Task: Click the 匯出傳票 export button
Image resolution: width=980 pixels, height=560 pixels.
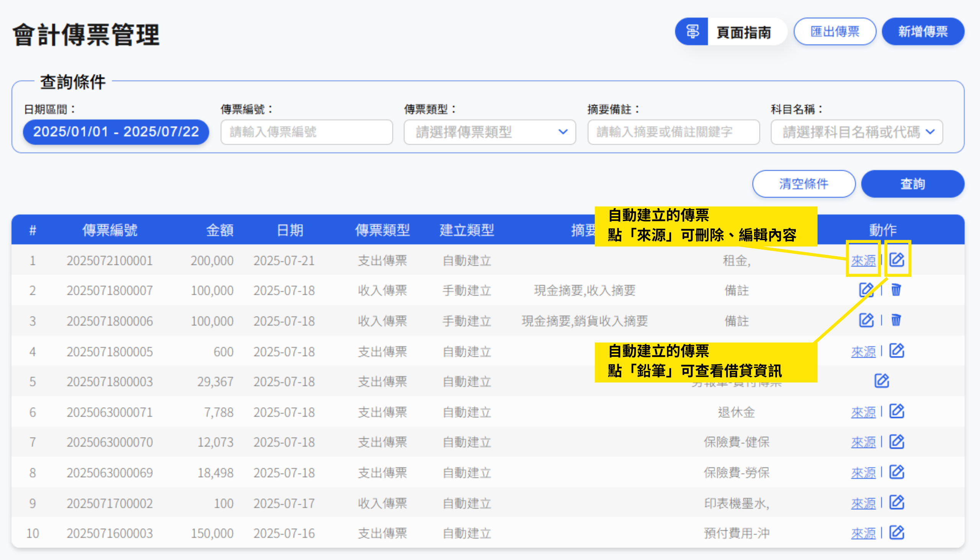Action: click(x=835, y=31)
